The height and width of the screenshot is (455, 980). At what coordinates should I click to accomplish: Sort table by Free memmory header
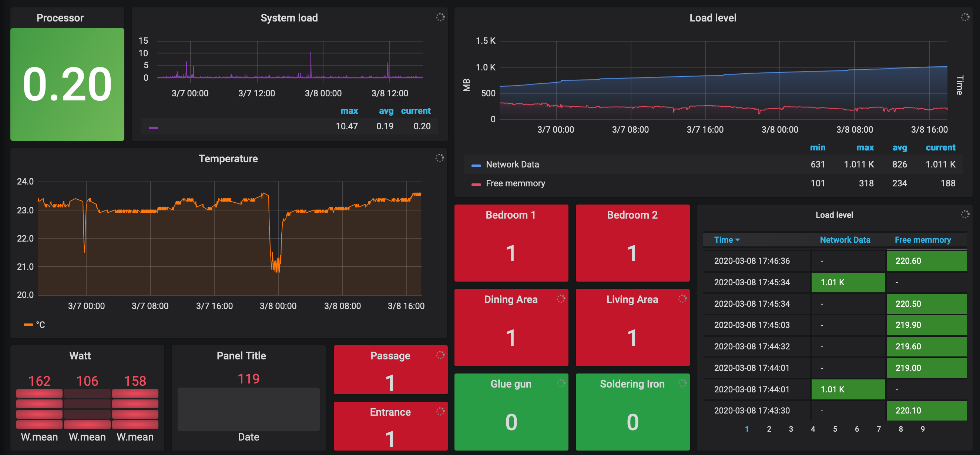tap(923, 240)
